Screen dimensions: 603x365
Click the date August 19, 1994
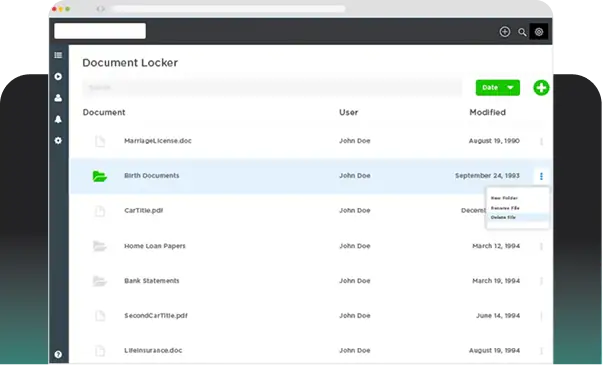tap(494, 351)
